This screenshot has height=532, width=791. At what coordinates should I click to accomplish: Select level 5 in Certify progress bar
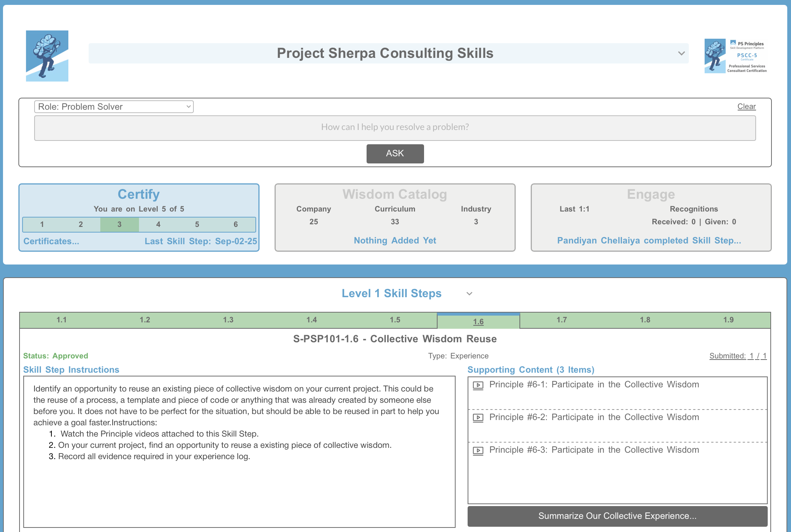pyautogui.click(x=197, y=224)
